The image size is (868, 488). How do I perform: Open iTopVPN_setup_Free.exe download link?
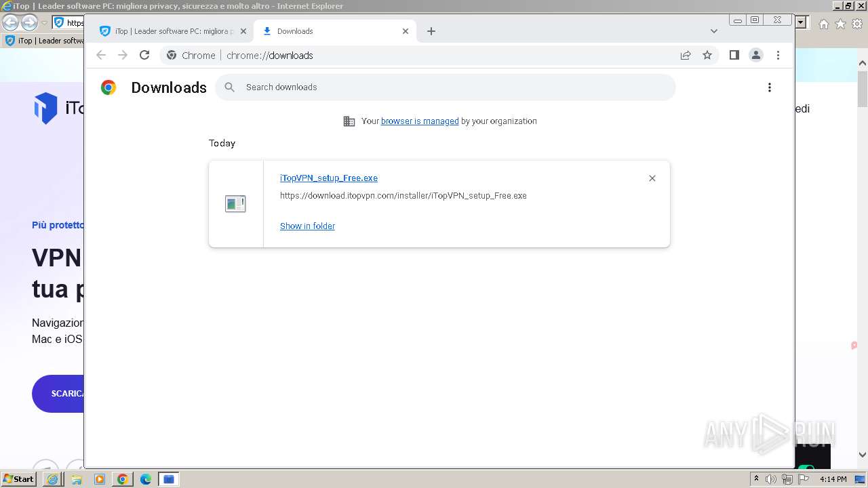click(329, 178)
